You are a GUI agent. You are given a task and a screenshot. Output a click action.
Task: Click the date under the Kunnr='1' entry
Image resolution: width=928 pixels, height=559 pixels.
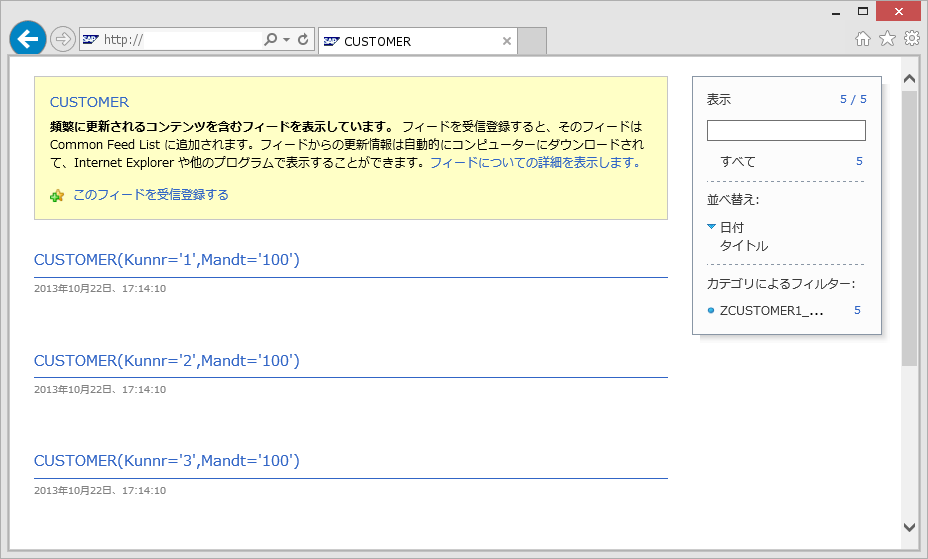100,289
